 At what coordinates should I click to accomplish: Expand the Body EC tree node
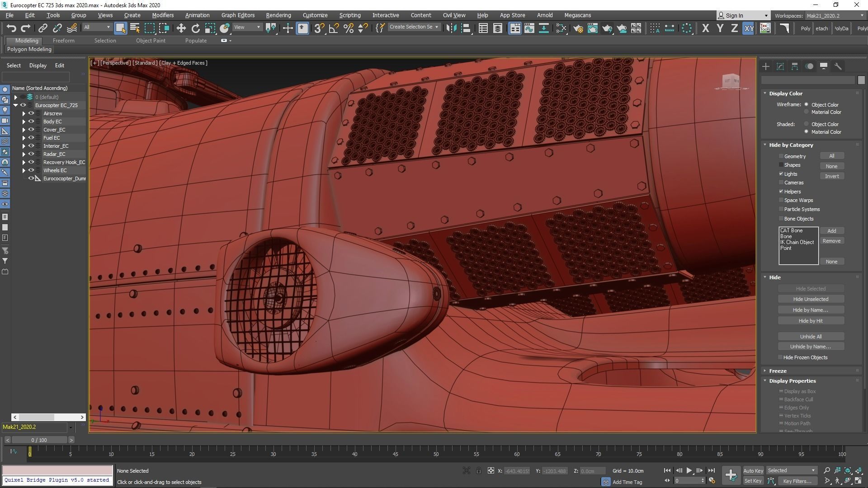click(24, 122)
